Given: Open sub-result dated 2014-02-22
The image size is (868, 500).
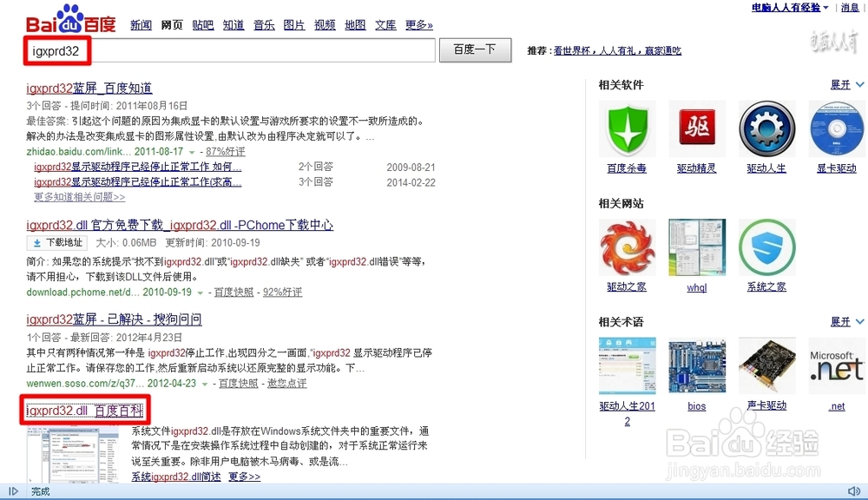Looking at the screenshot, I should pyautogui.click(x=137, y=182).
